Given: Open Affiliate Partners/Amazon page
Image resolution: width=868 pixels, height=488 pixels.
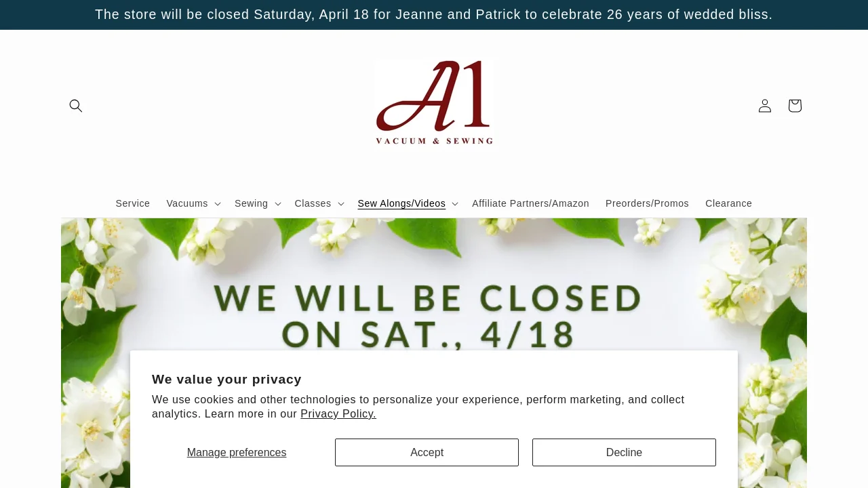Looking at the screenshot, I should point(530,203).
